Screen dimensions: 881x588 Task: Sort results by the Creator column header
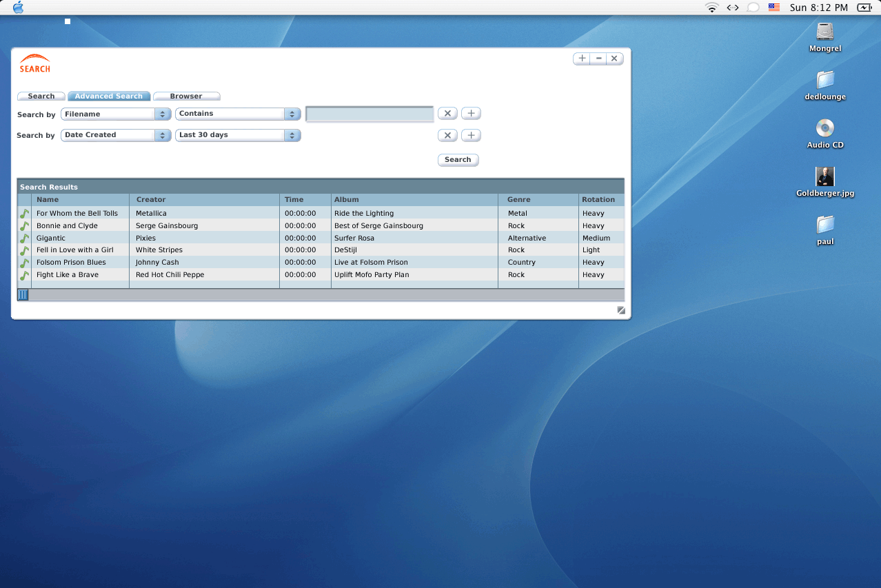coord(205,200)
